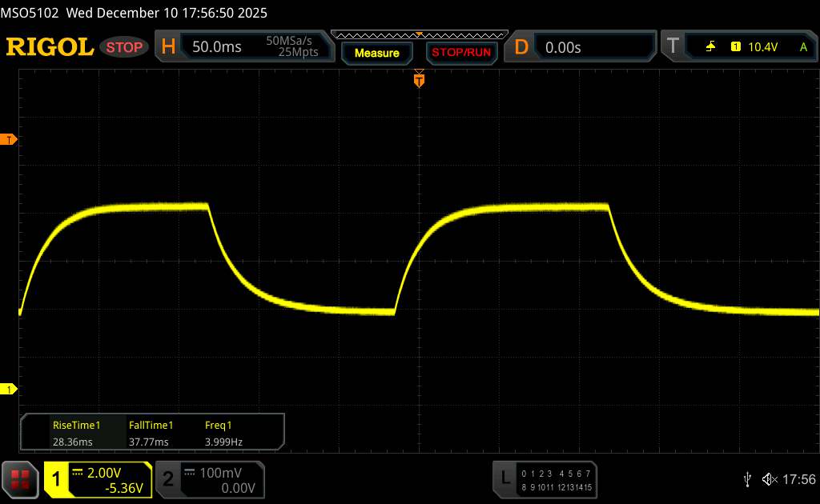Screen dimensions: 820x504
Task: Click the horizontal timebase H icon
Action: click(168, 47)
